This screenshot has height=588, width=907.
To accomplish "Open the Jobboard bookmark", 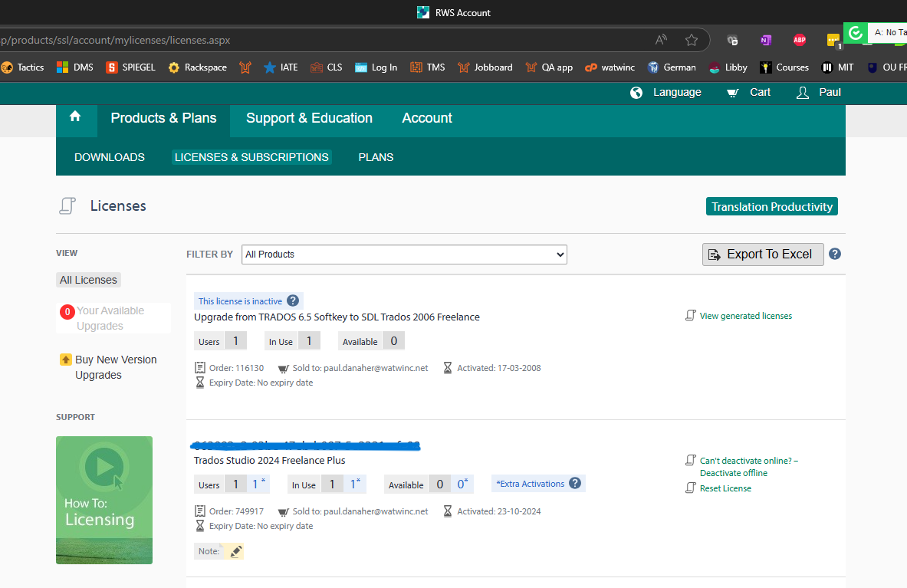I will [485, 67].
